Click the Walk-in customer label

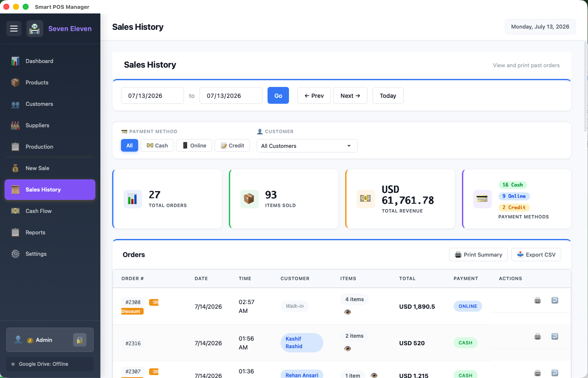coord(294,306)
